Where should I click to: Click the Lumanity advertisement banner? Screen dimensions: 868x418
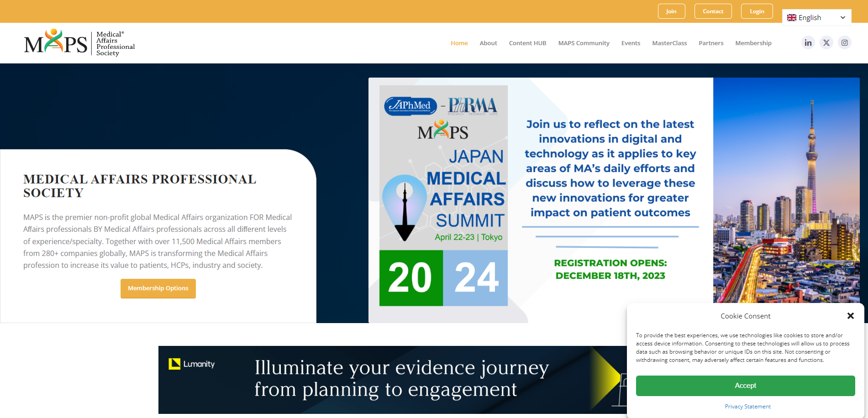[x=393, y=380]
